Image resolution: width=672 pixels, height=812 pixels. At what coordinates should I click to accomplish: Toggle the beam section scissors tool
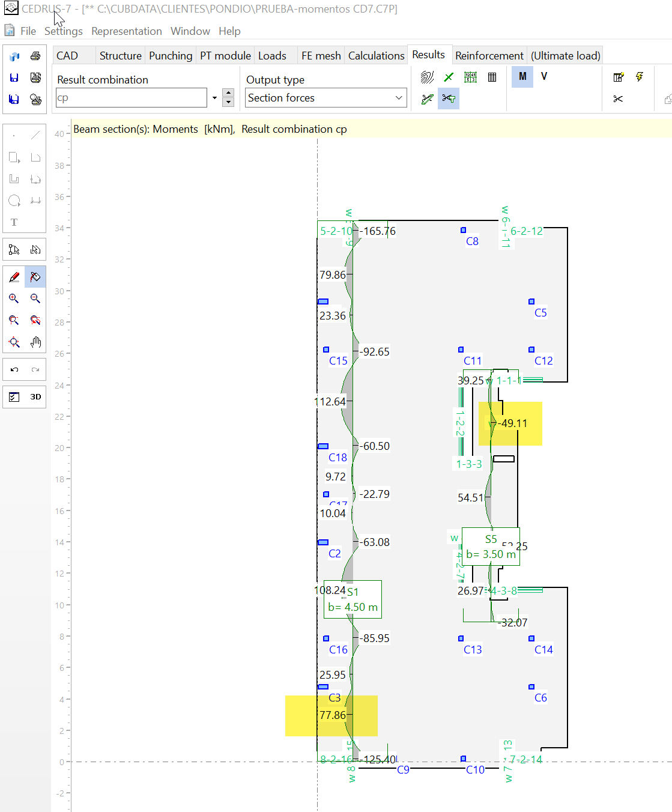(449, 98)
